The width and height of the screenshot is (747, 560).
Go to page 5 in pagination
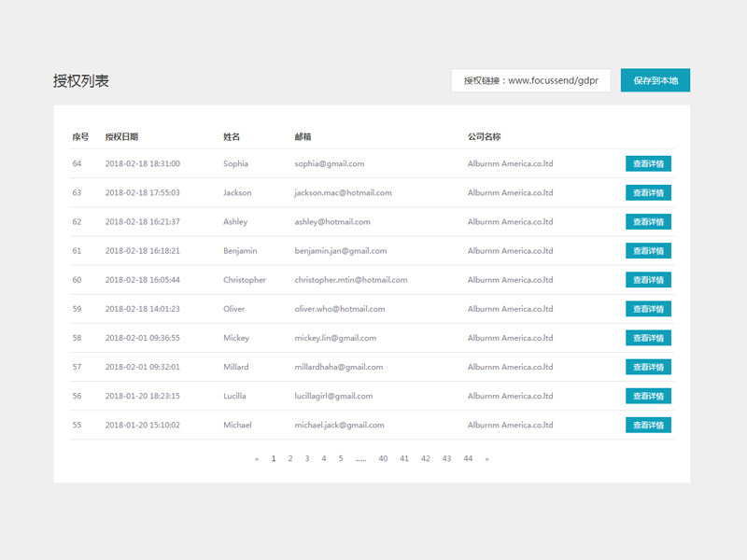point(341,458)
